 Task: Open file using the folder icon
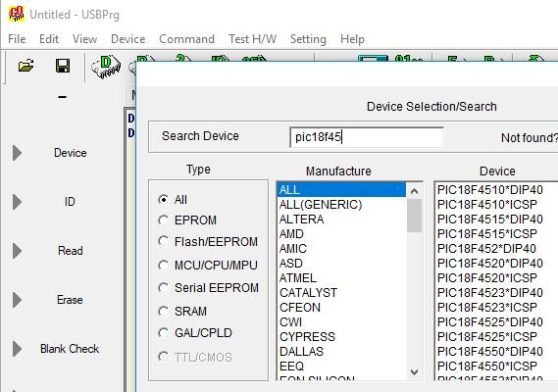coord(25,66)
